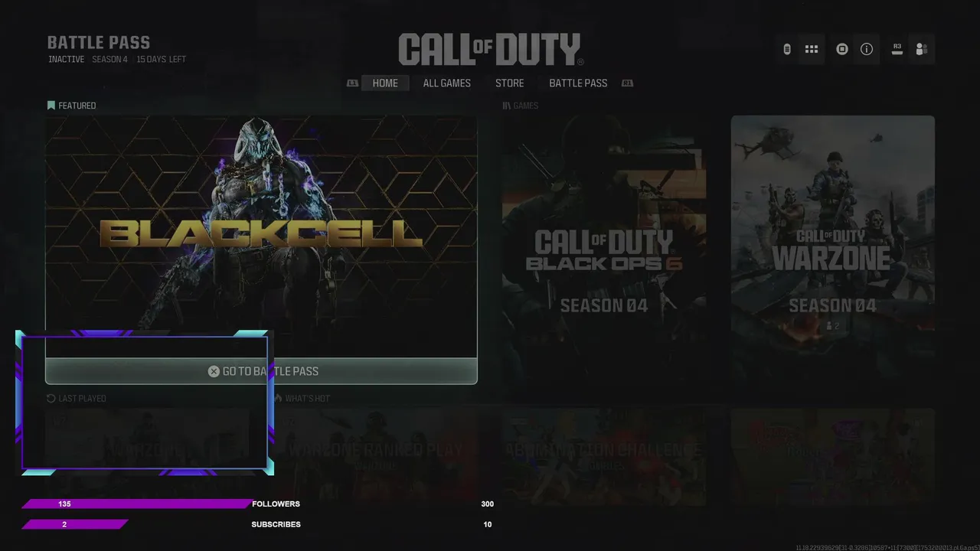This screenshot has width=980, height=551.
Task: Click the square button prompt icon
Action: (842, 49)
